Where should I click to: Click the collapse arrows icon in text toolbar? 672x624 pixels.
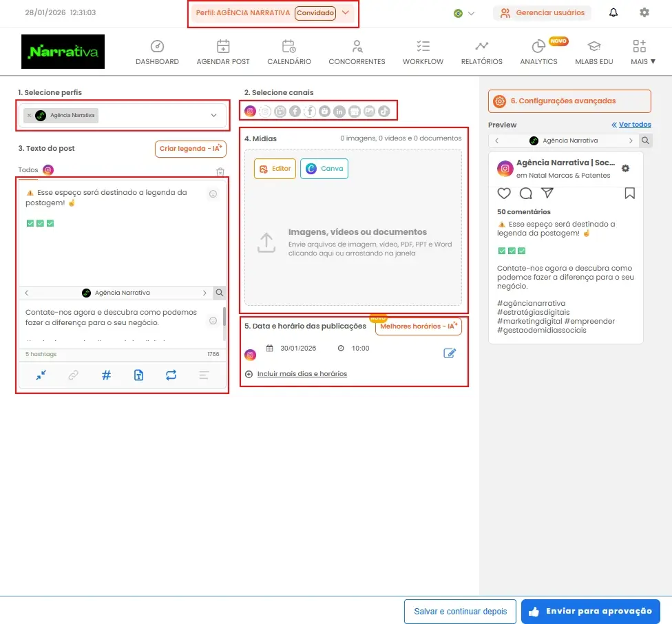coord(41,375)
